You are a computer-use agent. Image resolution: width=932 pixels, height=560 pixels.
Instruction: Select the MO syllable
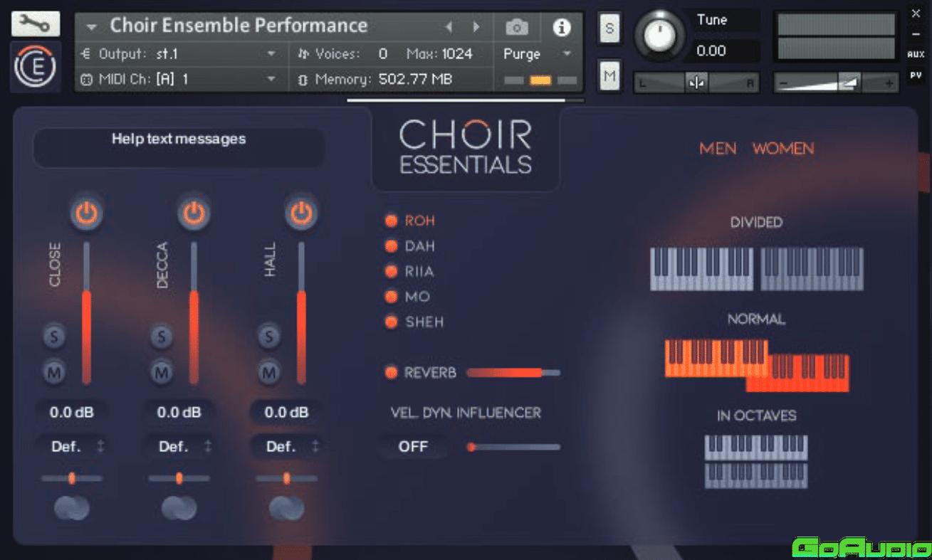pos(408,297)
